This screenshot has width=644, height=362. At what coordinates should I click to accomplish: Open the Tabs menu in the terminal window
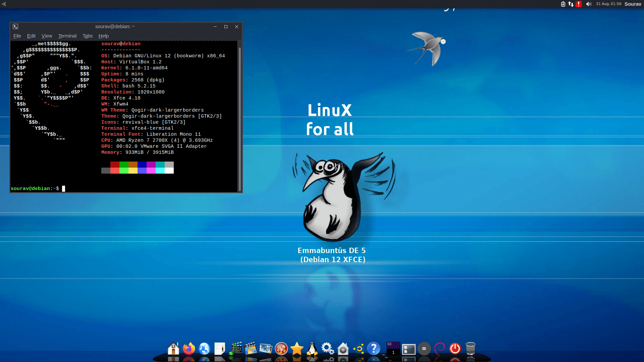88,36
